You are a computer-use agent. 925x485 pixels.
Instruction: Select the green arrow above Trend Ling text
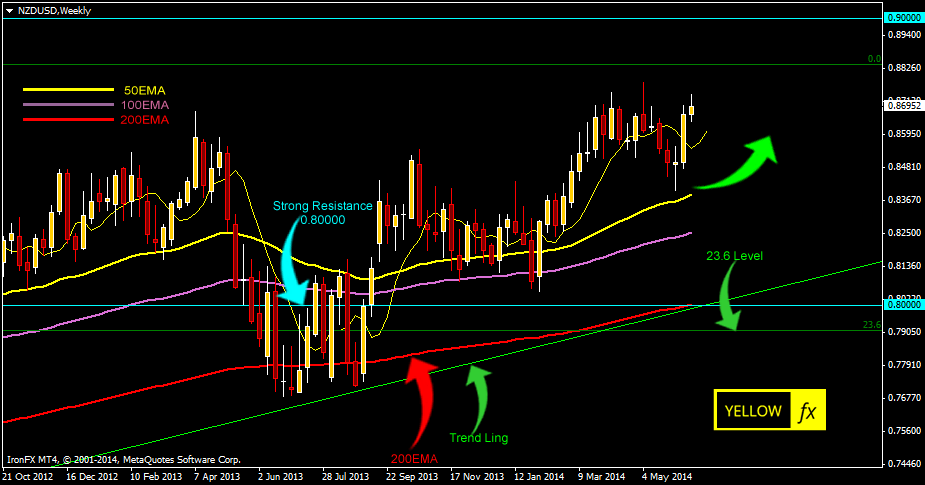point(479,394)
